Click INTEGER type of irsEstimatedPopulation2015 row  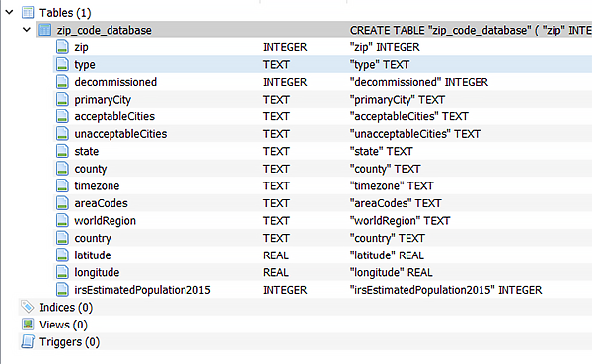coord(285,290)
